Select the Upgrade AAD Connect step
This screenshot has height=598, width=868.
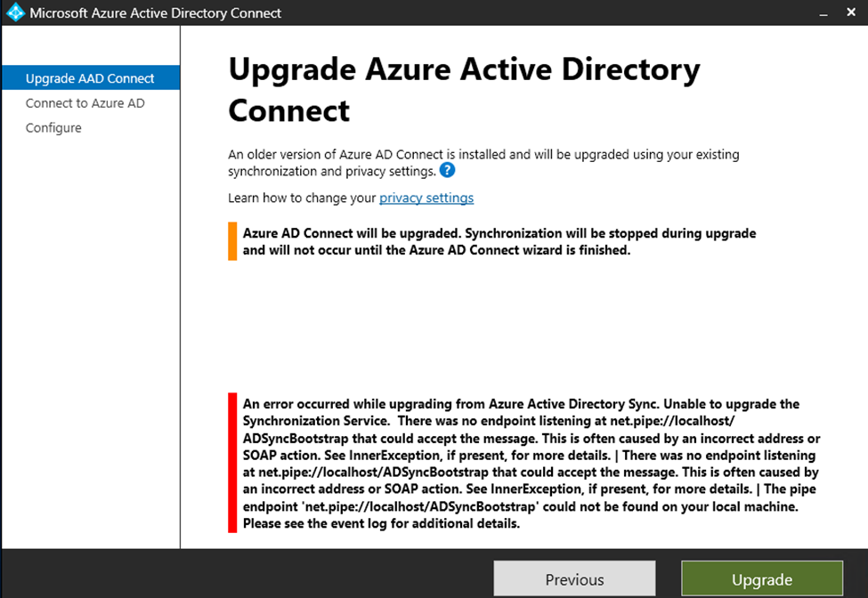click(x=91, y=78)
